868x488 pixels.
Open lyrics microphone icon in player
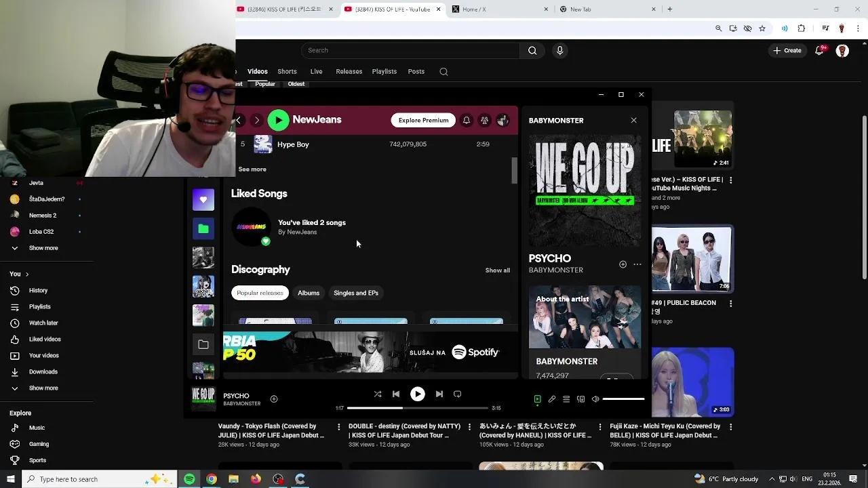point(552,399)
